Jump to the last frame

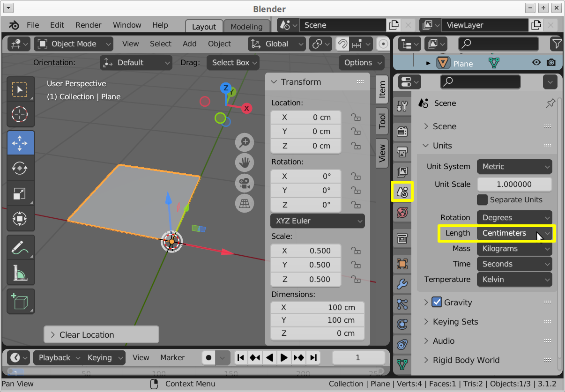pos(314,357)
